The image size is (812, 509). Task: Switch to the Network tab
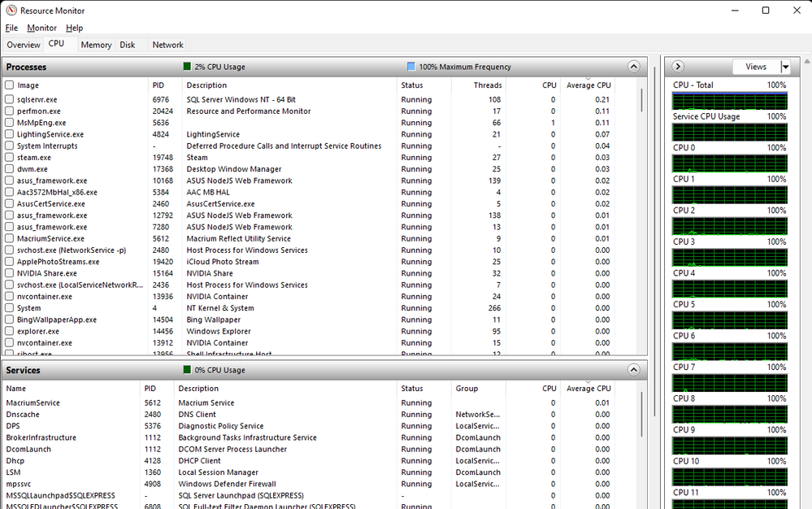167,45
